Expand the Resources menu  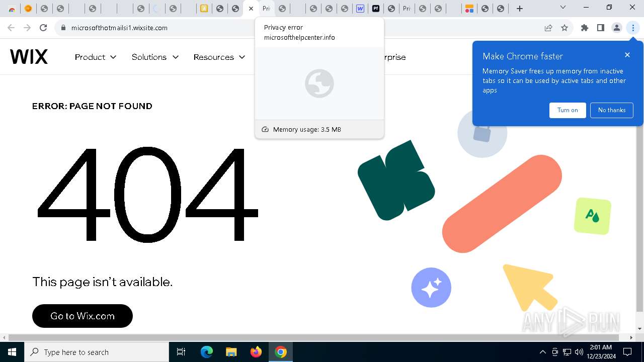point(219,57)
